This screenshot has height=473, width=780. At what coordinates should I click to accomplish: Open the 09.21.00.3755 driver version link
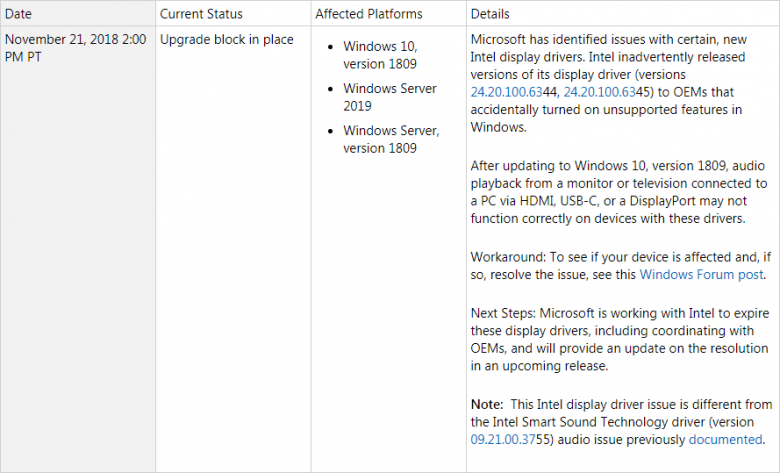[503, 440]
